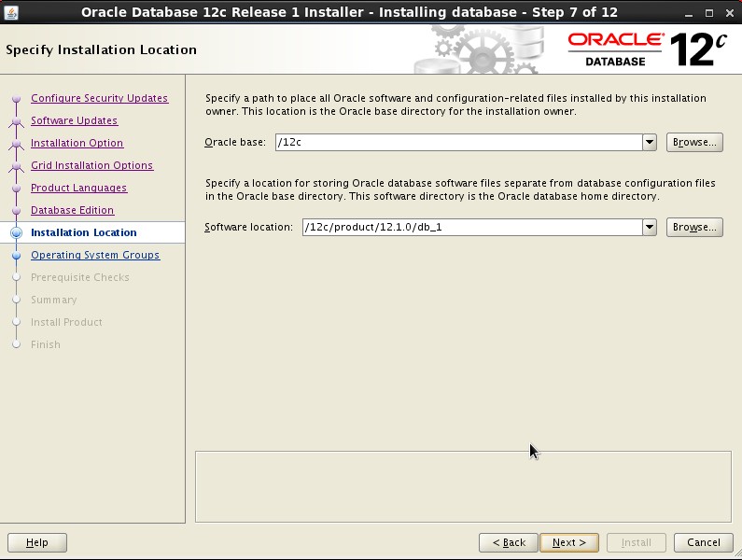Open the Operating System Groups step
Image resolution: width=742 pixels, height=560 pixels.
pos(95,255)
